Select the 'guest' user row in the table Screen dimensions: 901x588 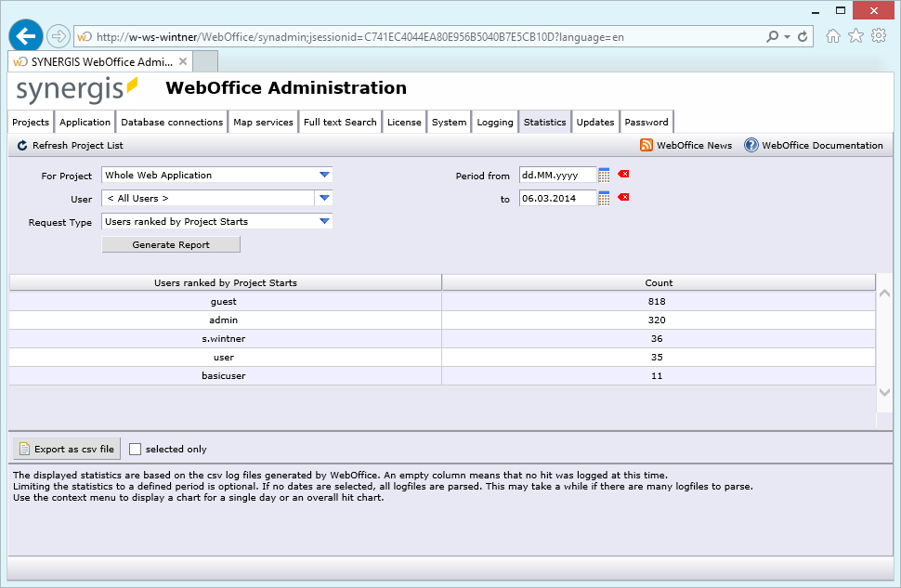click(x=223, y=301)
